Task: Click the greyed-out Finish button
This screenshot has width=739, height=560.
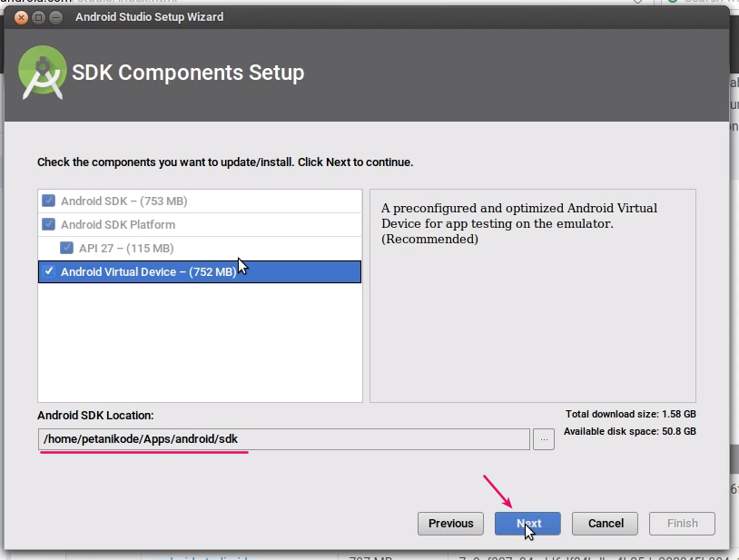Action: point(682,524)
